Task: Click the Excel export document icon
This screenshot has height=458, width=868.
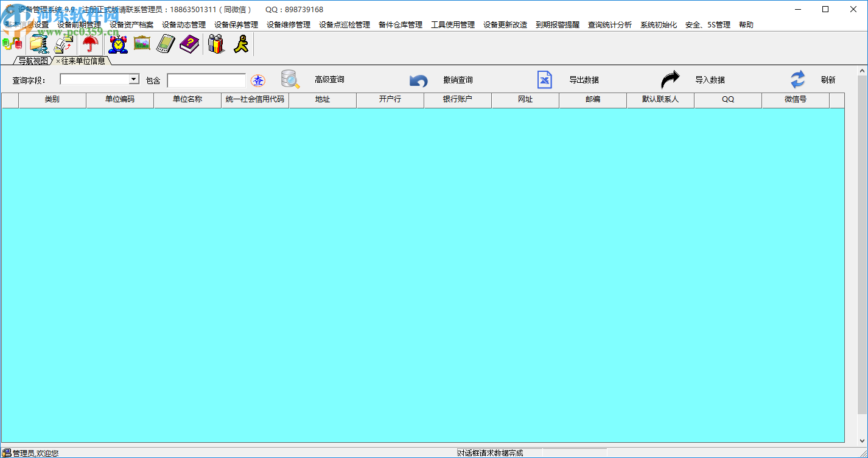Action: [x=545, y=80]
